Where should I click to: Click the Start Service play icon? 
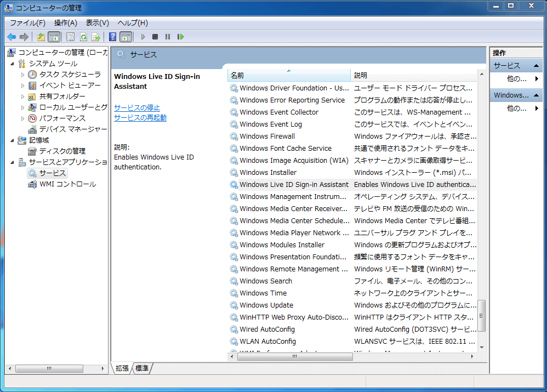[143, 37]
